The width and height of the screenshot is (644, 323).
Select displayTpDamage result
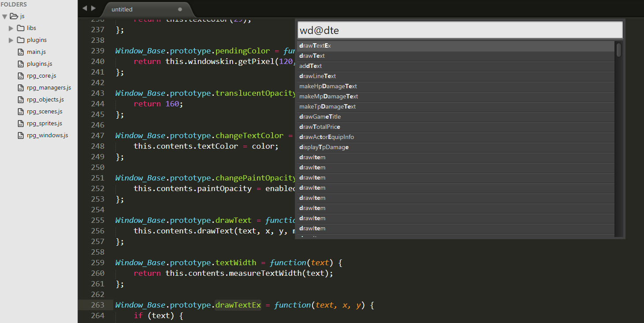tap(456, 147)
